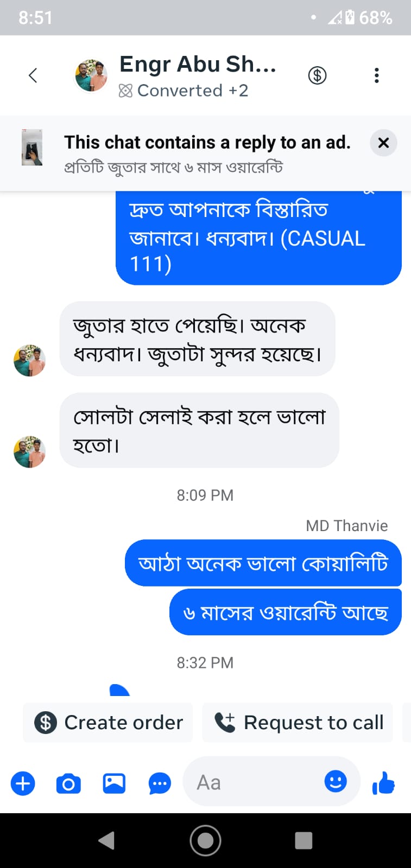Image resolution: width=411 pixels, height=868 pixels.
Task: Open the photo gallery icon
Action: click(x=114, y=784)
